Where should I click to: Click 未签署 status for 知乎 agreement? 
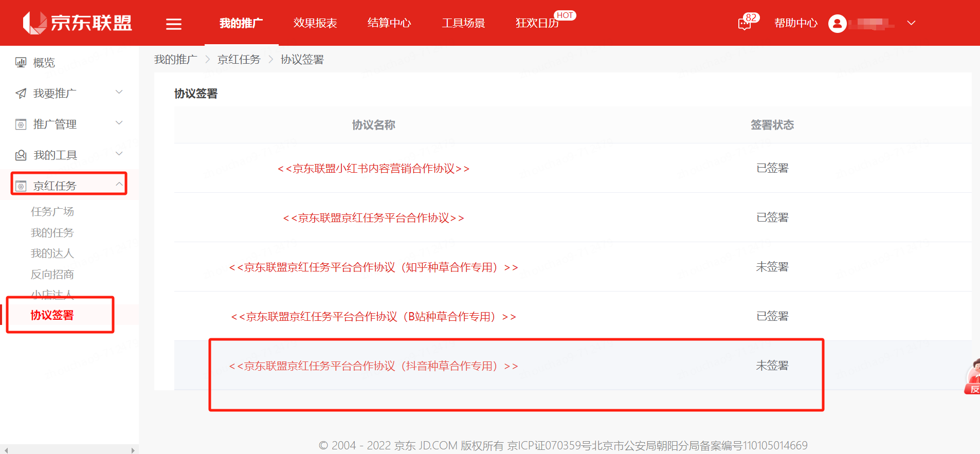(x=772, y=267)
